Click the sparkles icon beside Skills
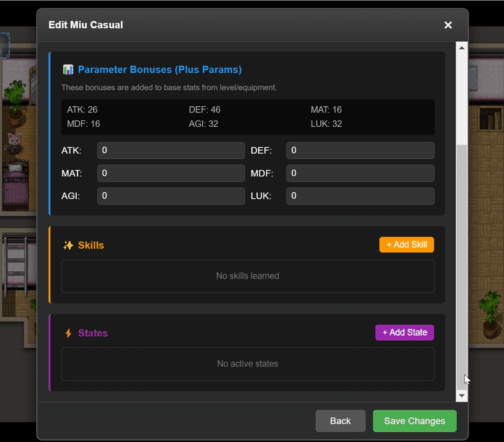This screenshot has height=442, width=504. coord(68,245)
